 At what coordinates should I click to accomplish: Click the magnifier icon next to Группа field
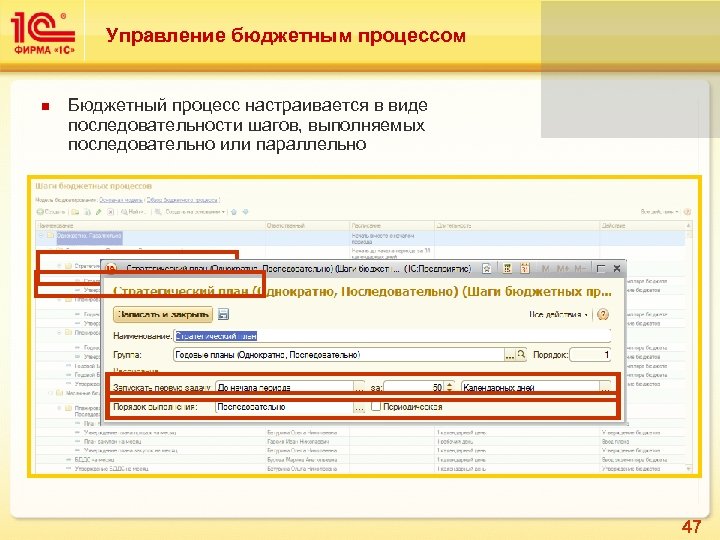[521, 354]
